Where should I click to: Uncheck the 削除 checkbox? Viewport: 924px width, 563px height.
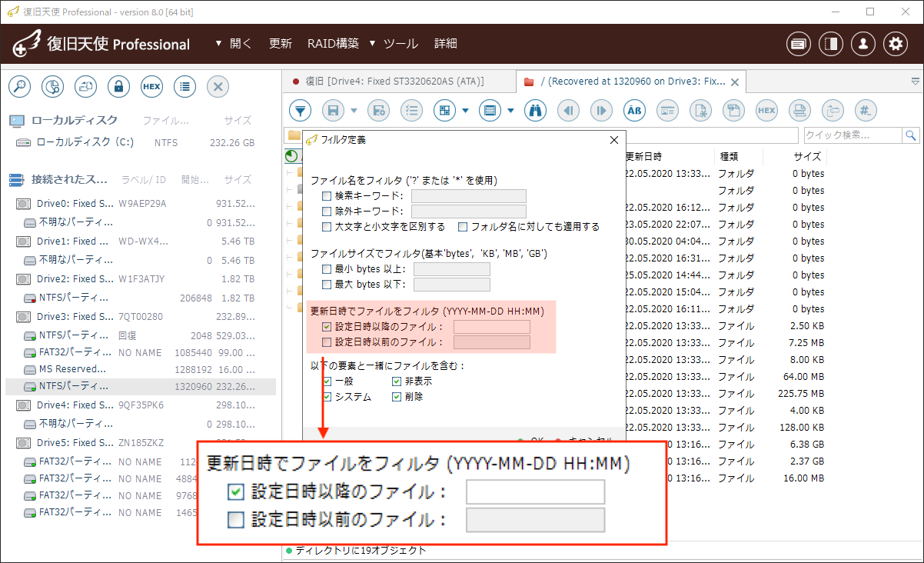[397, 397]
